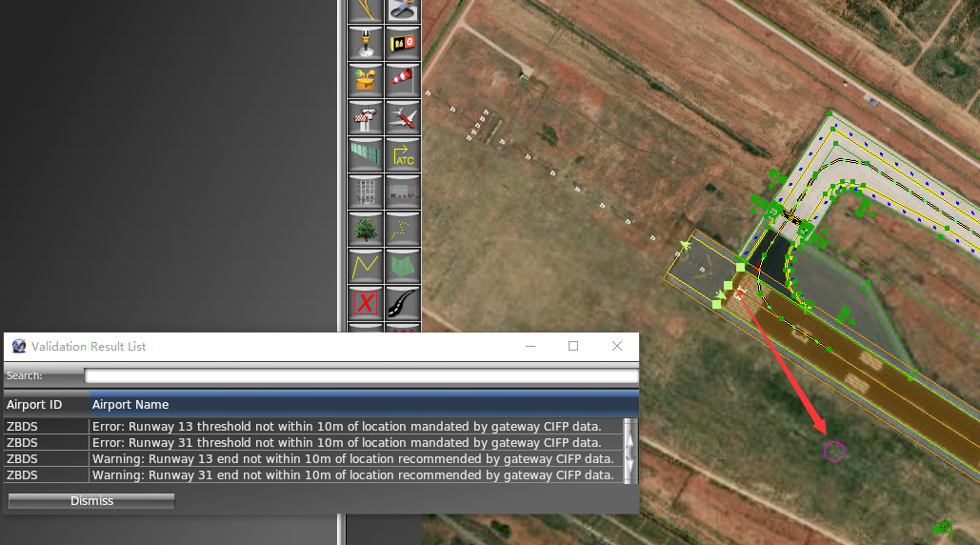Pick the light fixture tool

[x=366, y=44]
